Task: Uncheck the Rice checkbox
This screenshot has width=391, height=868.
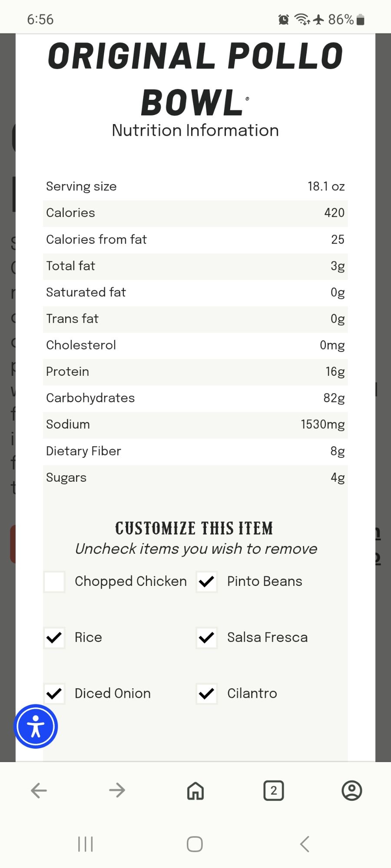Action: tap(55, 638)
